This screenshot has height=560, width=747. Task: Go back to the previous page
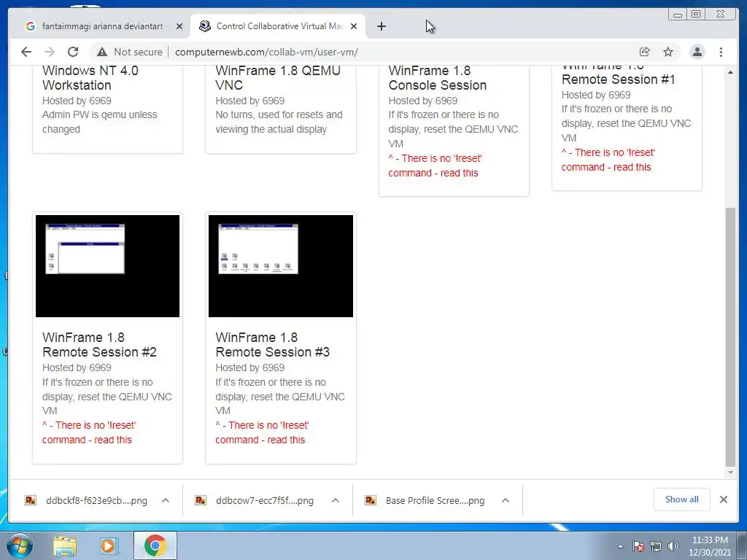pyautogui.click(x=26, y=52)
